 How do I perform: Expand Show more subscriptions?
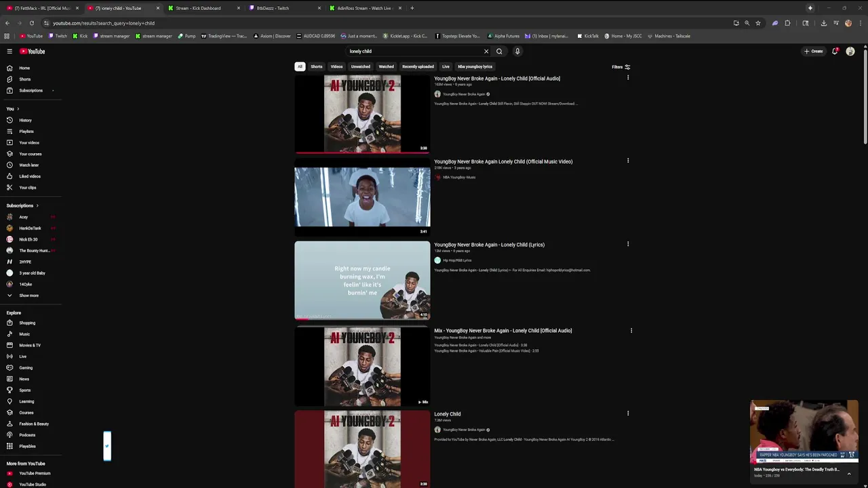point(28,296)
